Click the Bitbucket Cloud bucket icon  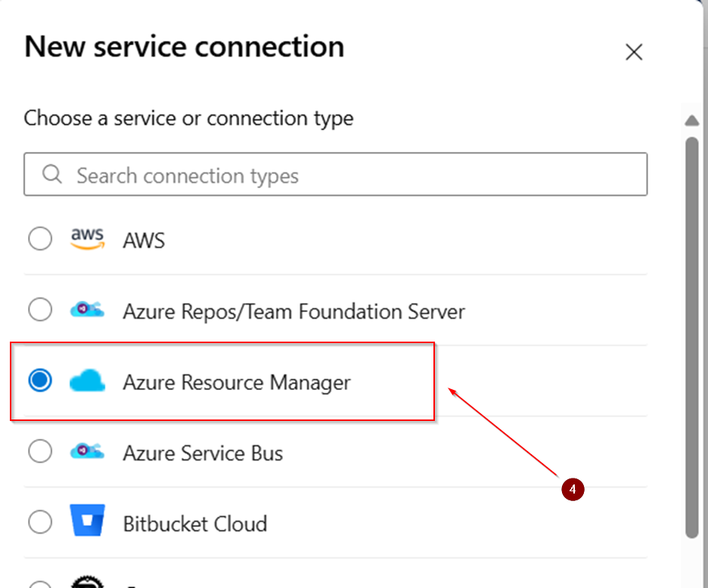pyautogui.click(x=87, y=520)
